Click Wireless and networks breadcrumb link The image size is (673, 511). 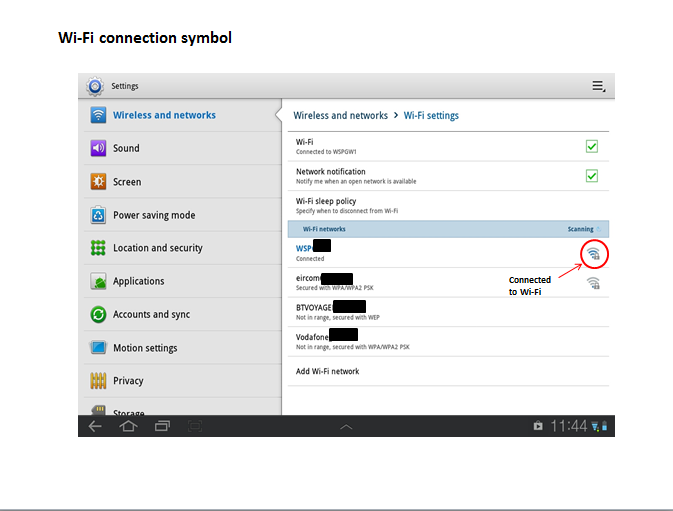coord(340,115)
